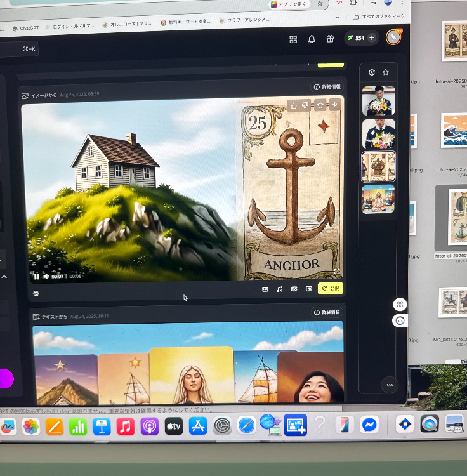Extend video with the icon left of 公開

pos(309,288)
